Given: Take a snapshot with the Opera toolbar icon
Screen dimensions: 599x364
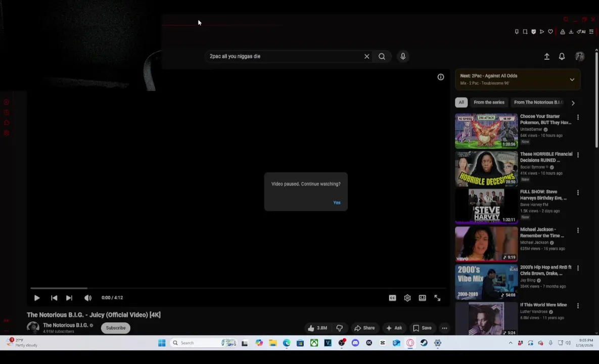Looking at the screenshot, I should (525, 32).
